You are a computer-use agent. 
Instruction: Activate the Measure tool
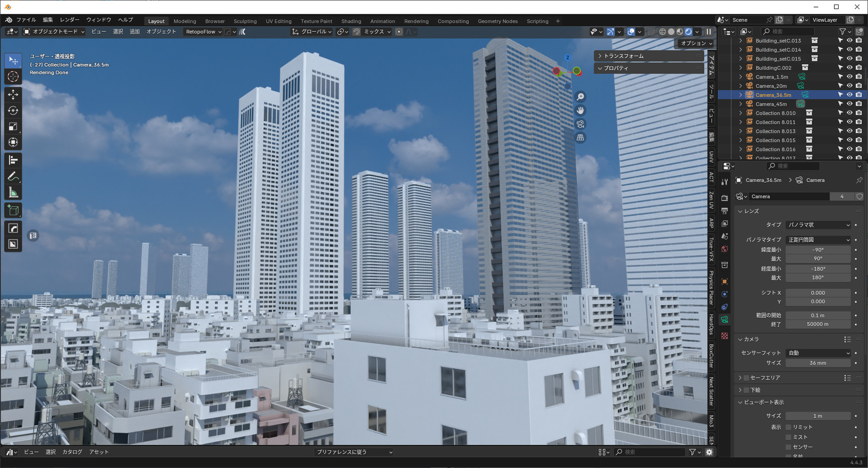click(x=13, y=193)
